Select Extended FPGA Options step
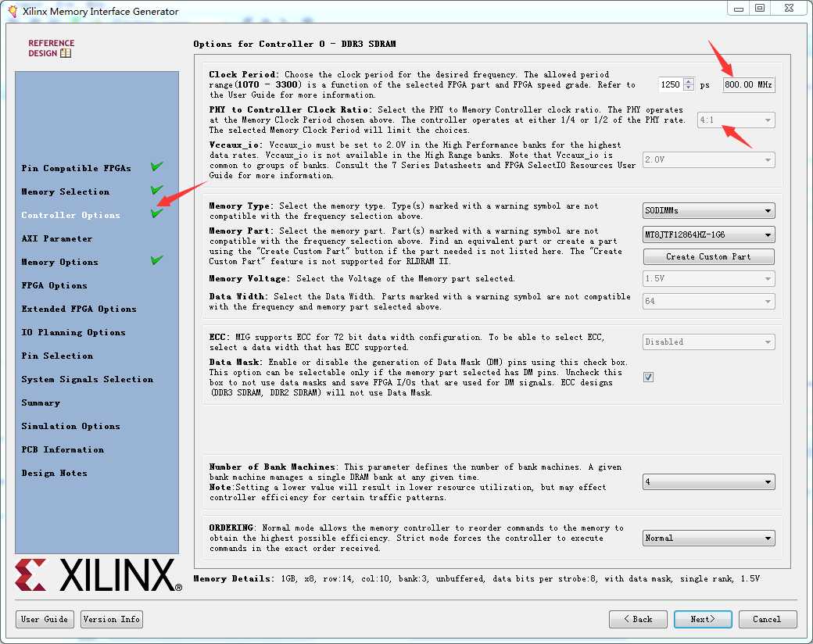Screen dimensions: 813x644 pos(79,309)
